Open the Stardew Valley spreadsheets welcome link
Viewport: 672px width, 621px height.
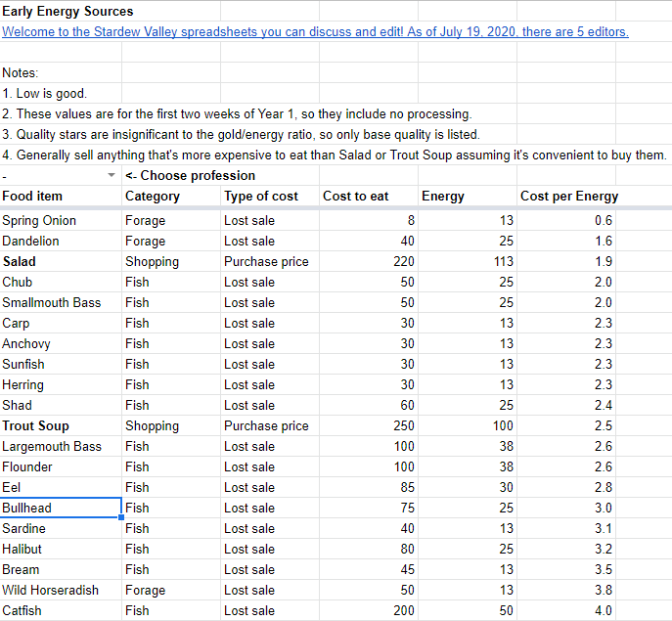coord(315,31)
